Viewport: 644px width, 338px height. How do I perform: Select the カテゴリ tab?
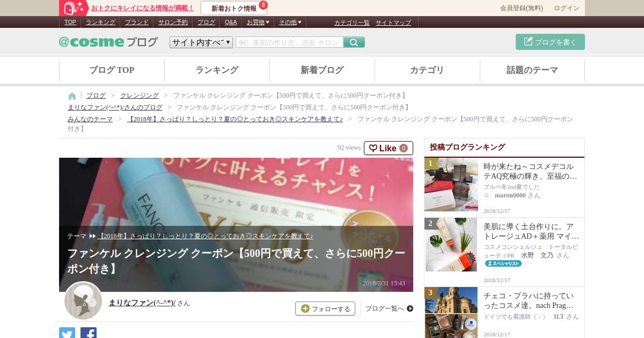427,70
